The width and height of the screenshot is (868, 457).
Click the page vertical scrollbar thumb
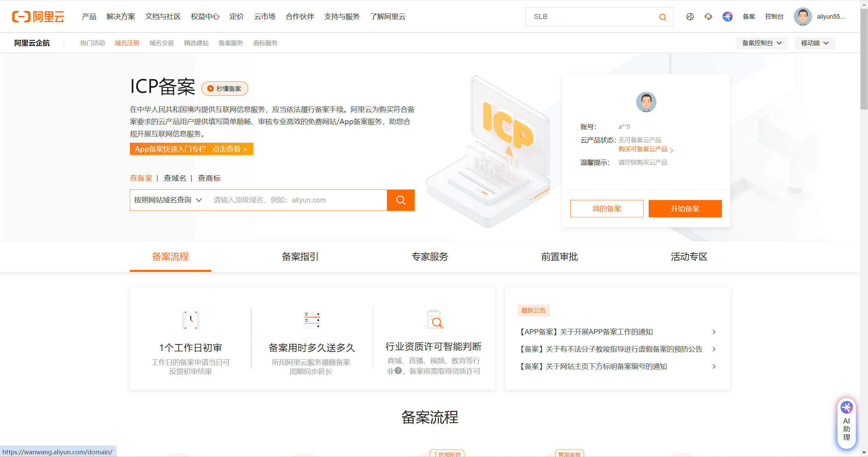coord(864,59)
